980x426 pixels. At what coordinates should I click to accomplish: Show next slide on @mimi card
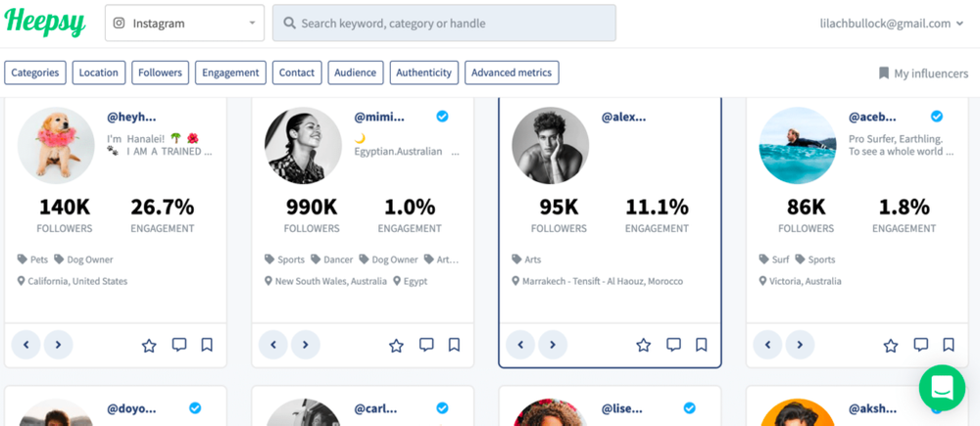pos(306,345)
